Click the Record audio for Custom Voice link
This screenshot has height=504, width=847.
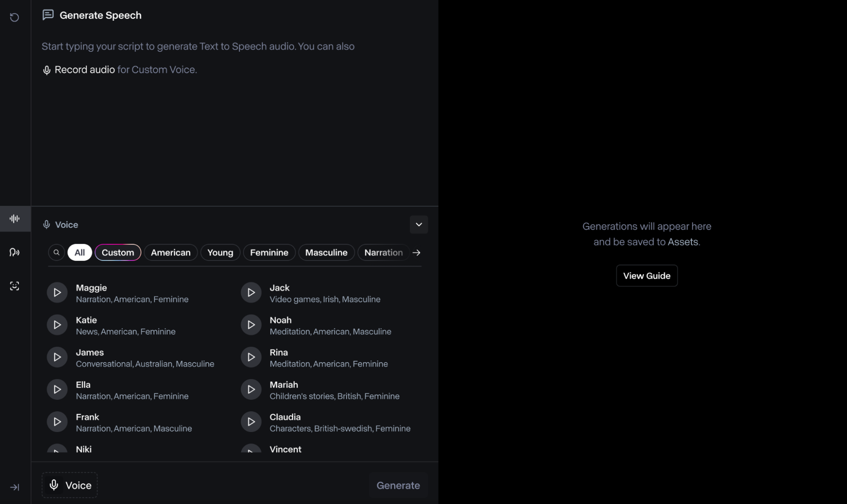tap(85, 69)
